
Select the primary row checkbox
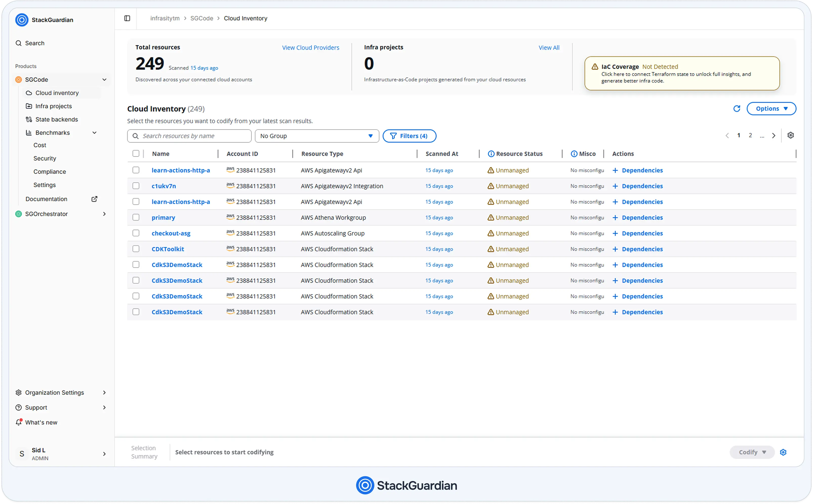click(x=136, y=217)
